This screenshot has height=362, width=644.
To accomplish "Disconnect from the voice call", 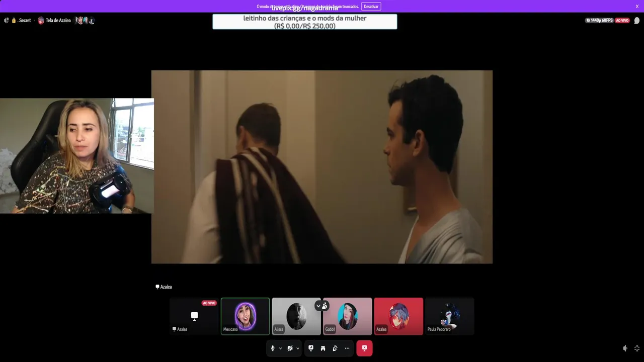I will tap(364, 348).
